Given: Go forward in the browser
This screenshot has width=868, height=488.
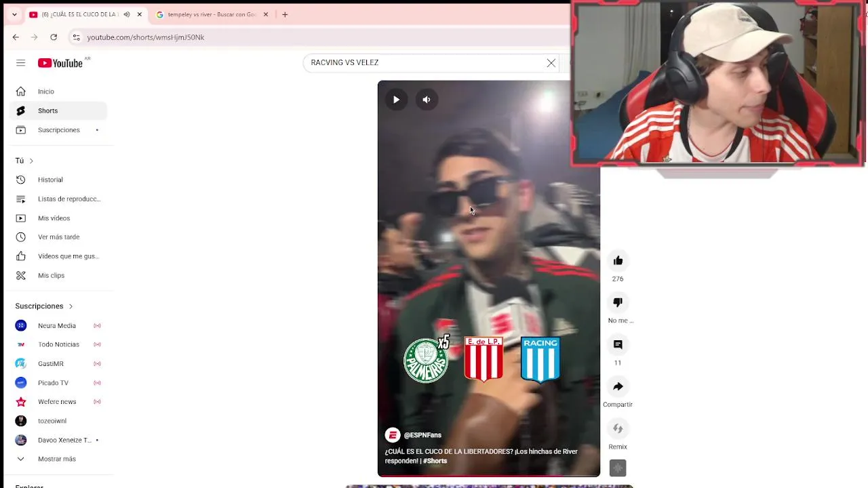Looking at the screenshot, I should pos(35,37).
